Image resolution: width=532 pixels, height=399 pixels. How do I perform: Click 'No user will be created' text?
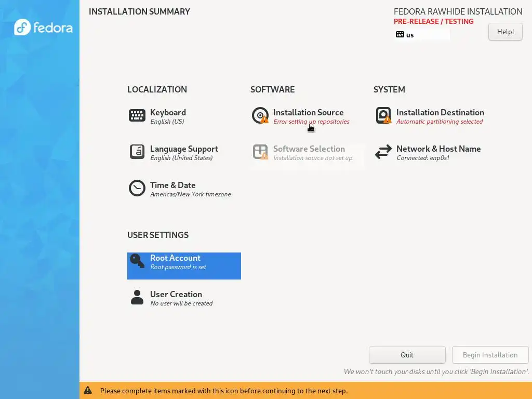(x=181, y=303)
